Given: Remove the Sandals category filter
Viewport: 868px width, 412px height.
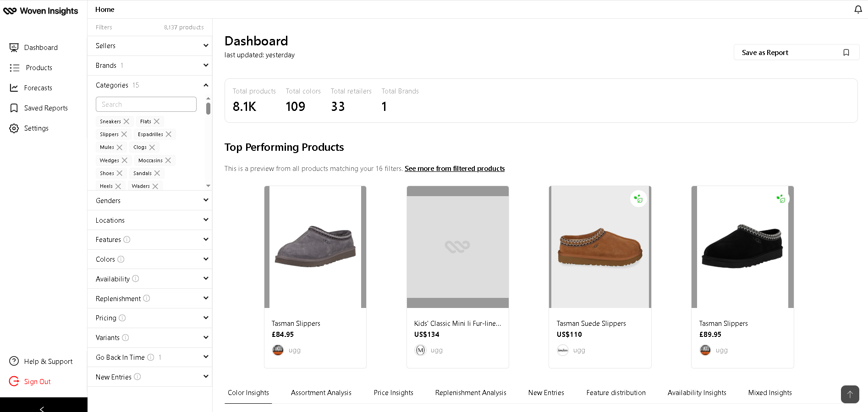Looking at the screenshot, I should (157, 173).
